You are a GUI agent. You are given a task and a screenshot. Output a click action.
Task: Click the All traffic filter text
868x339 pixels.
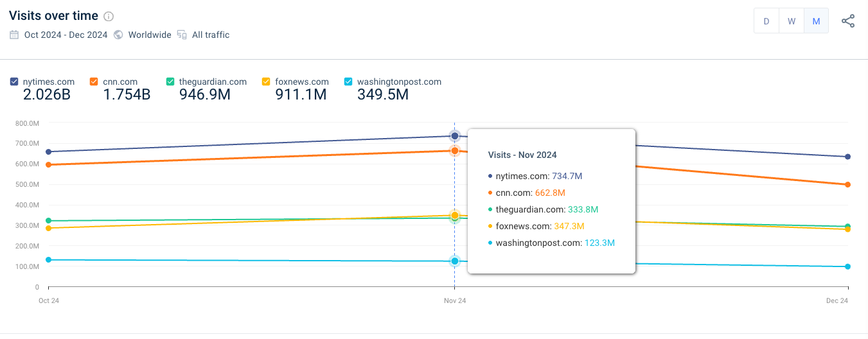211,35
